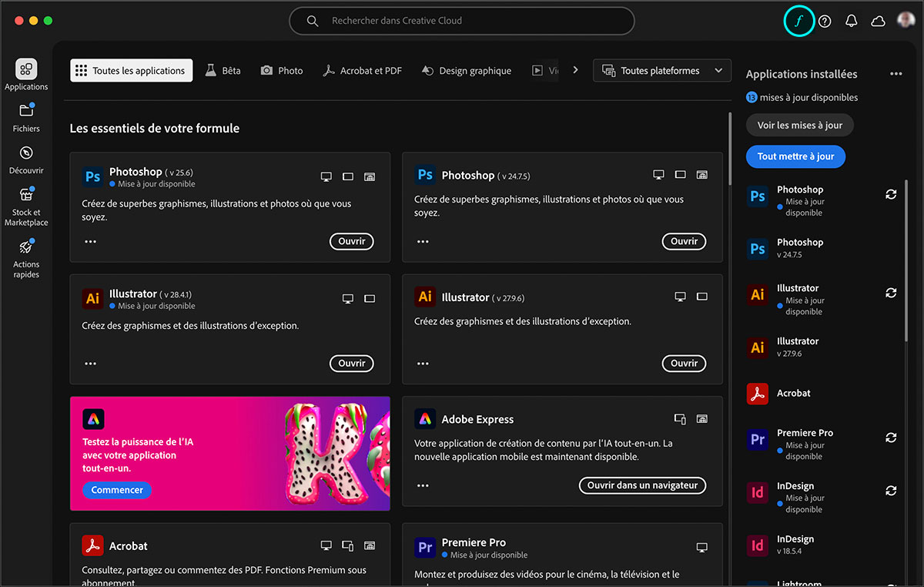Viewport: 924px width, 587px height.
Task: Click the Rechercher dans Creative Cloud search field
Action: pos(461,21)
